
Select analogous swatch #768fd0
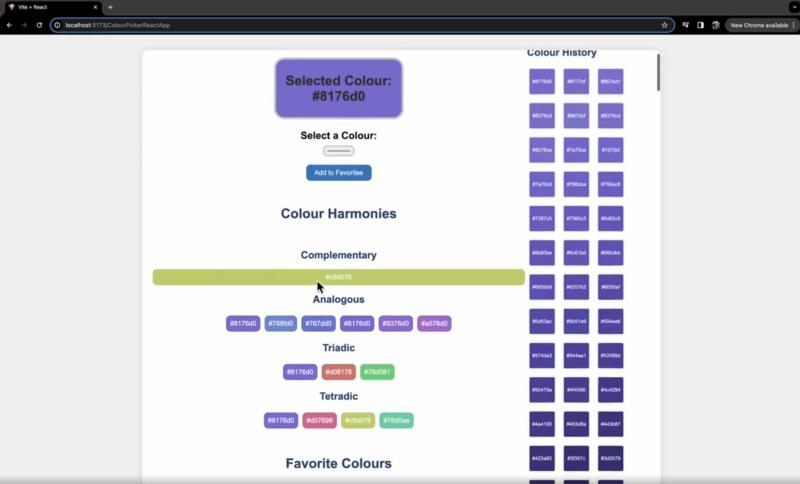[x=281, y=323]
